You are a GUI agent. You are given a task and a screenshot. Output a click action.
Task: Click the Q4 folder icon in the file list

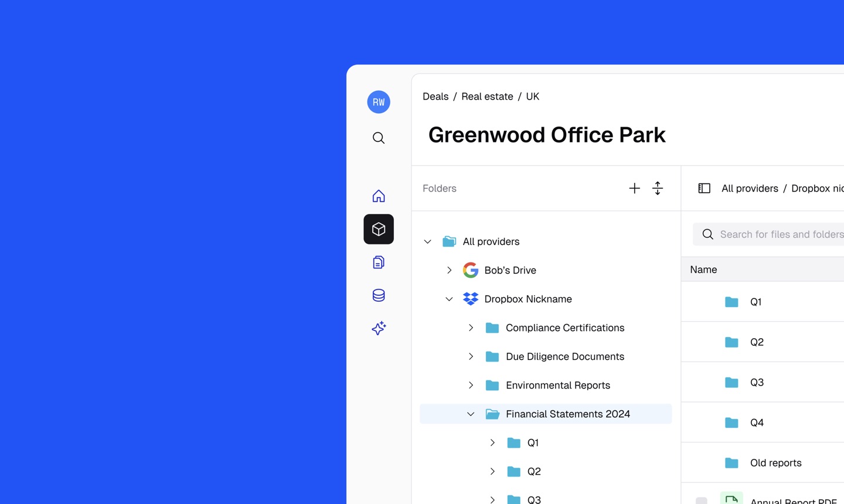731,423
